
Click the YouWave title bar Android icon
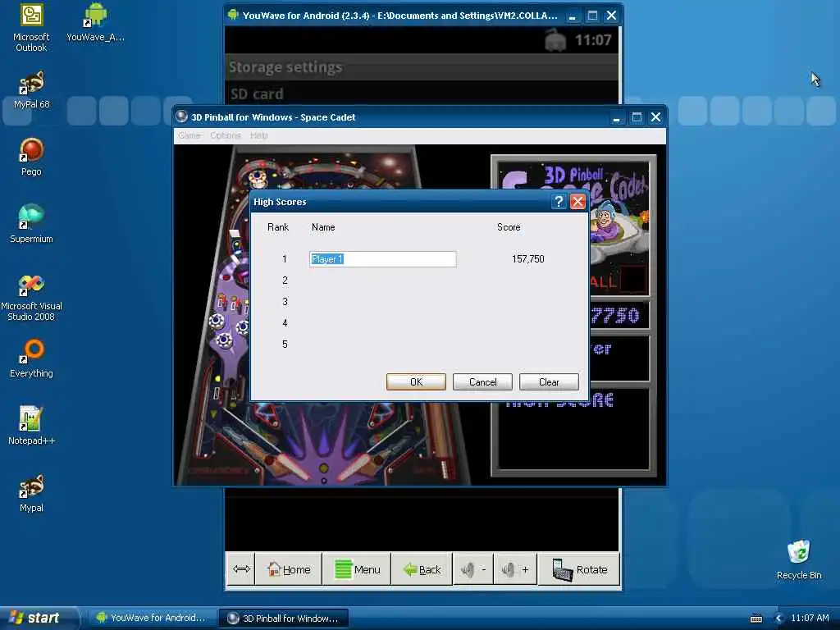[233, 15]
